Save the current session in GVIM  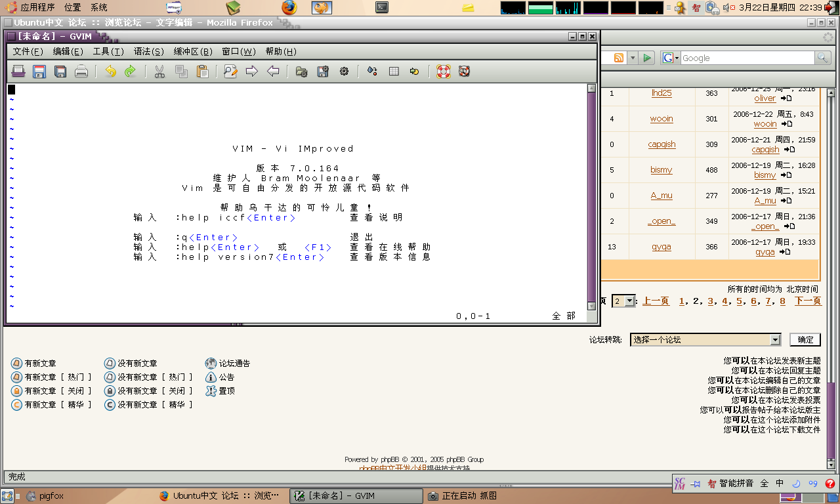(x=322, y=72)
